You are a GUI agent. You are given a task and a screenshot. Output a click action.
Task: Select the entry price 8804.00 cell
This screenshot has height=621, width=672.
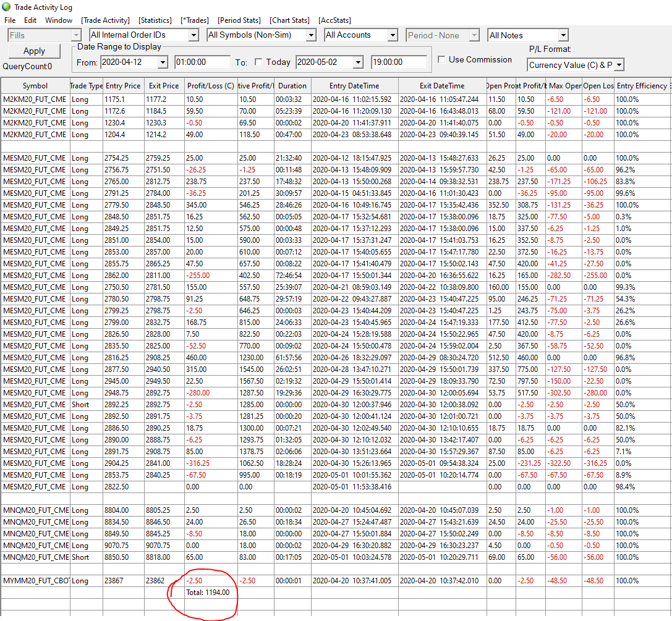(x=124, y=510)
